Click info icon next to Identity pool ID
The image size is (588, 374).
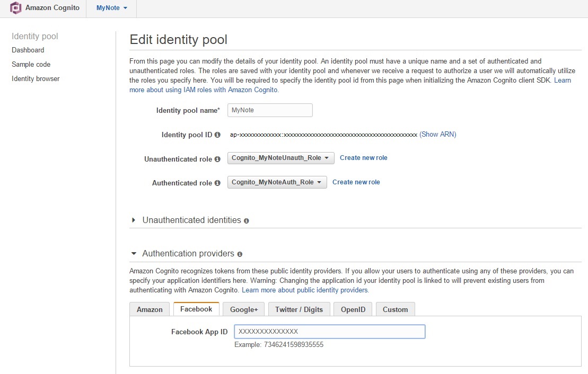217,135
